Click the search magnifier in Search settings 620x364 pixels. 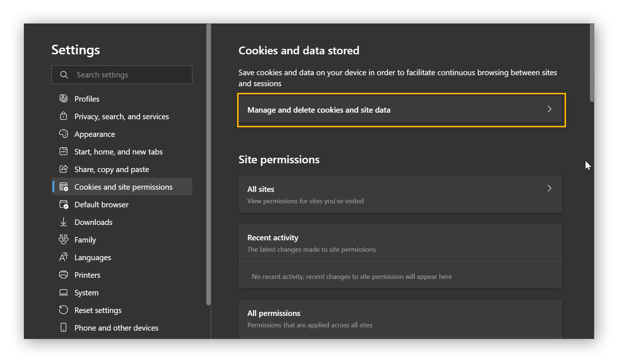click(64, 74)
